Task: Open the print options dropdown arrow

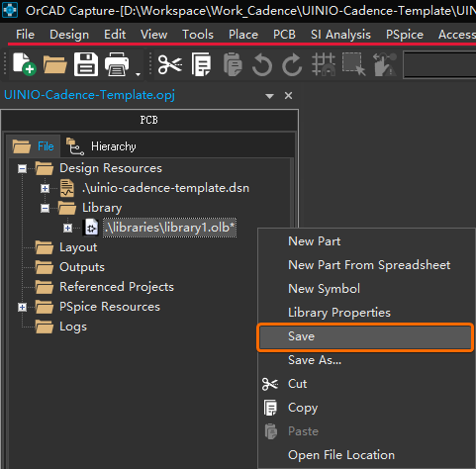Action: [x=138, y=74]
